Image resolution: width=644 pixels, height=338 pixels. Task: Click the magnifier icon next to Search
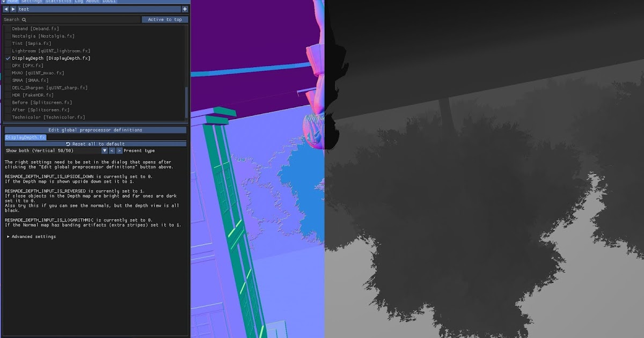[x=25, y=19]
